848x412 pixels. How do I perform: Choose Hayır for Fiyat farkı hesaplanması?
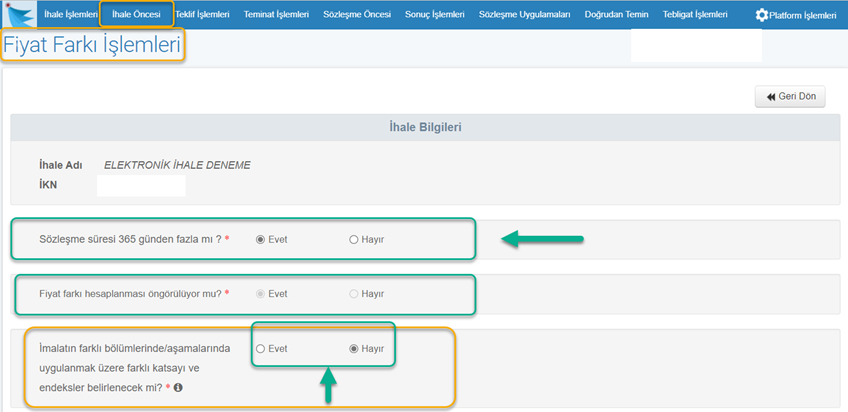pyautogui.click(x=354, y=294)
